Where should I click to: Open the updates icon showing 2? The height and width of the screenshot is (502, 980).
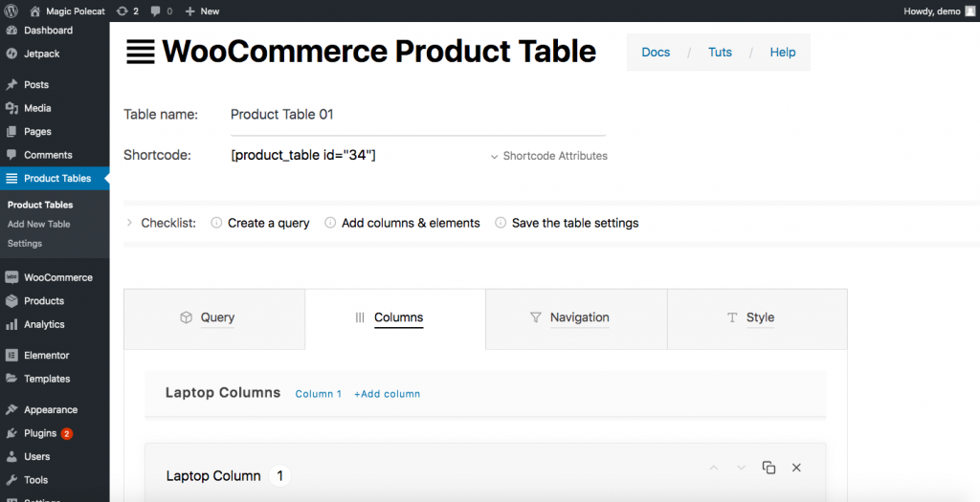tap(127, 11)
